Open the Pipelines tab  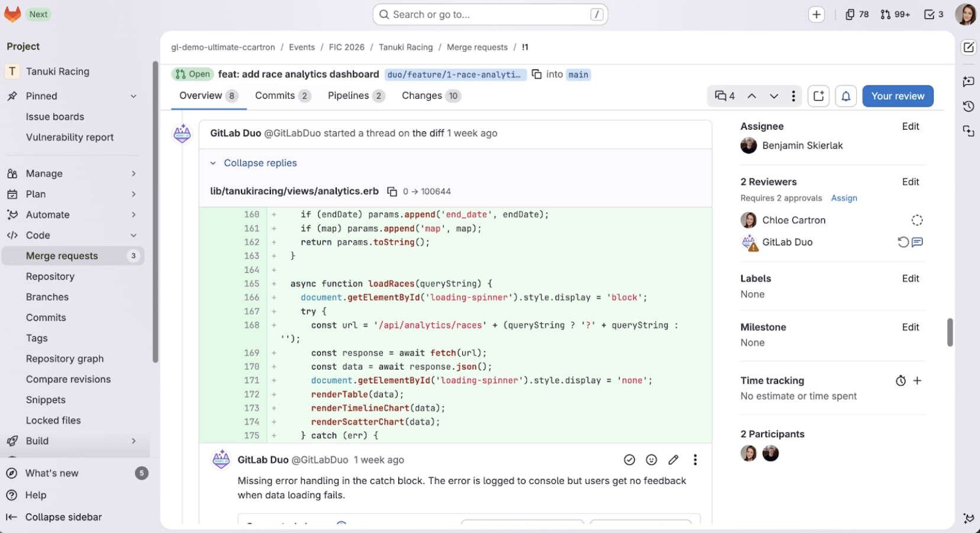pyautogui.click(x=349, y=95)
